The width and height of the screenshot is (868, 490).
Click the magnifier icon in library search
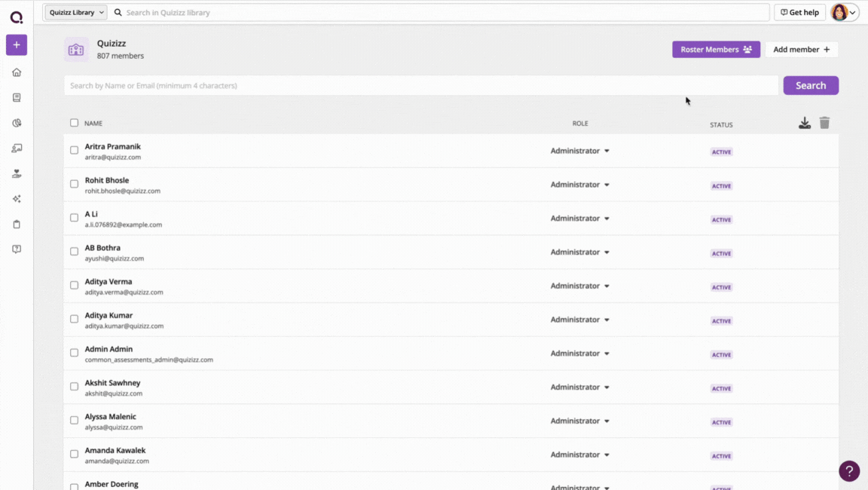pyautogui.click(x=118, y=12)
